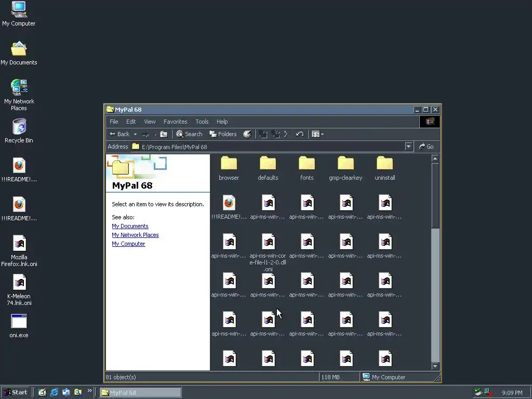
Task: Open the View menu
Action: pyautogui.click(x=150, y=122)
